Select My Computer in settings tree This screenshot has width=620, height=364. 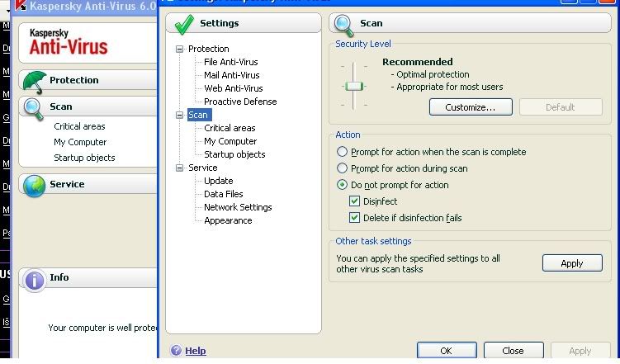click(x=230, y=141)
